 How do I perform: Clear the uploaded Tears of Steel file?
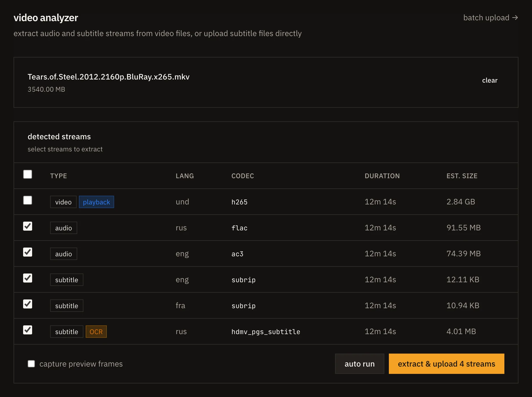pos(490,80)
